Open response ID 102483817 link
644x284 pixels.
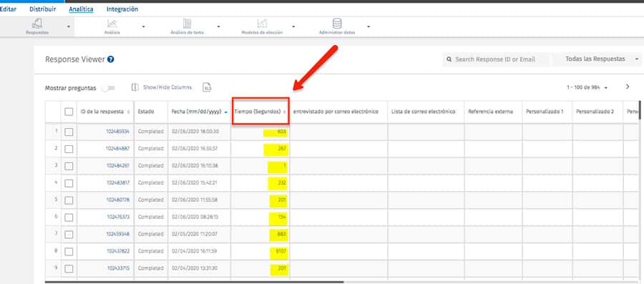pyautogui.click(x=118, y=182)
